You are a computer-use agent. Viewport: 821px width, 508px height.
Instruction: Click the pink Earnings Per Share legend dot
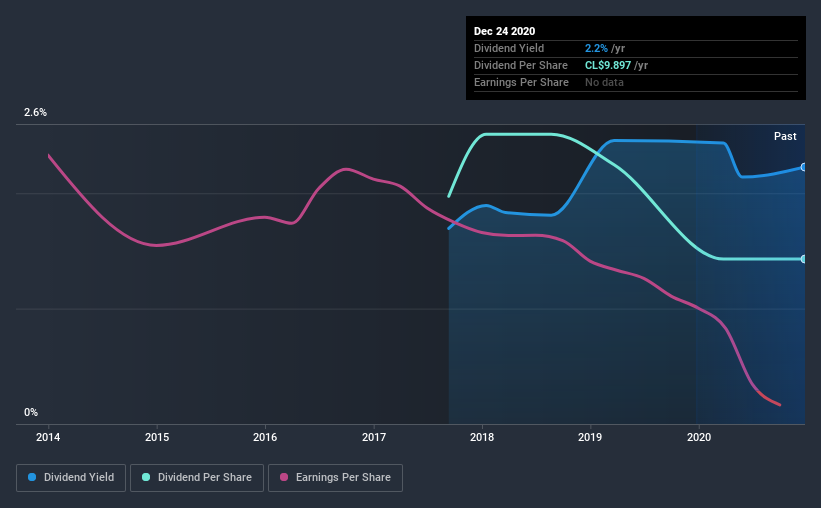pyautogui.click(x=284, y=477)
